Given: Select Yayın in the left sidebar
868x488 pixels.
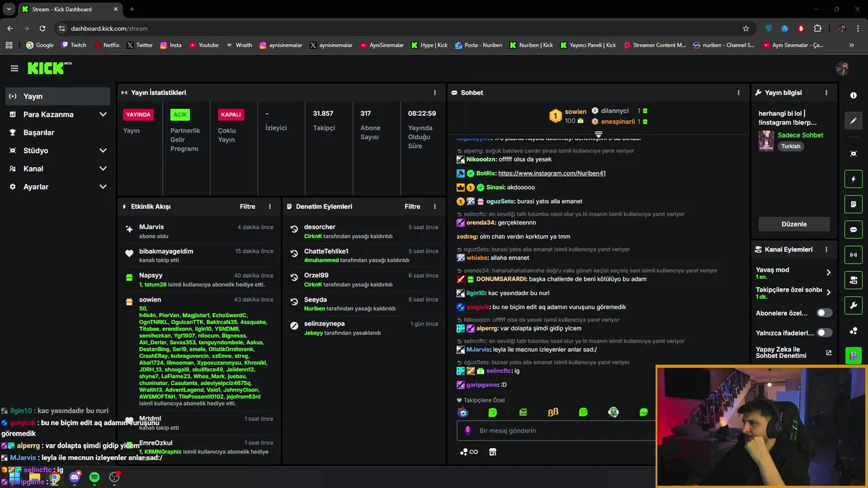Looking at the screenshot, I should pyautogui.click(x=58, y=96).
